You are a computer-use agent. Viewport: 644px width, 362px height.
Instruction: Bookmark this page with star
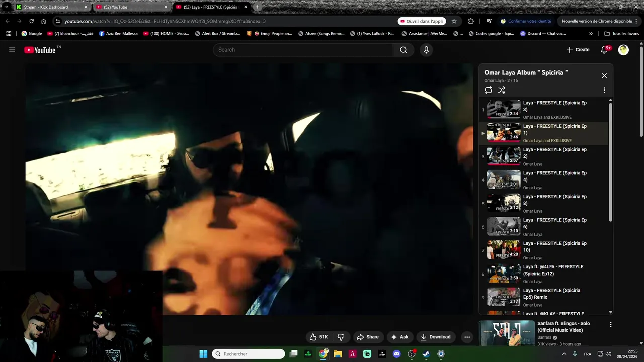[454, 21]
